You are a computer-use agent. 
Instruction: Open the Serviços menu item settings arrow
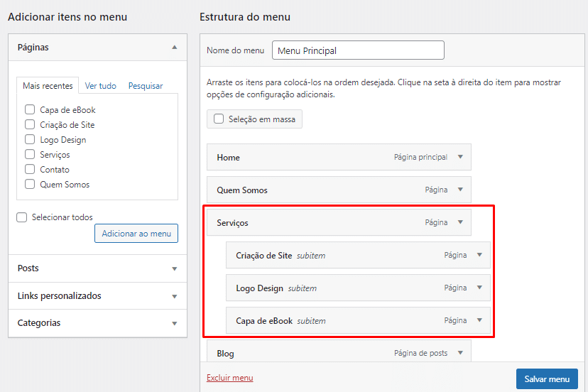point(460,222)
